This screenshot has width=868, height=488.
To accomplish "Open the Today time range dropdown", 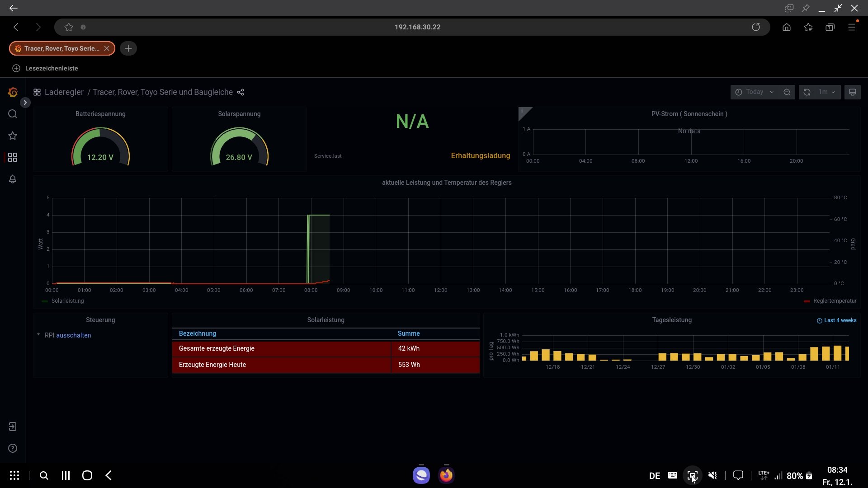I will [755, 92].
